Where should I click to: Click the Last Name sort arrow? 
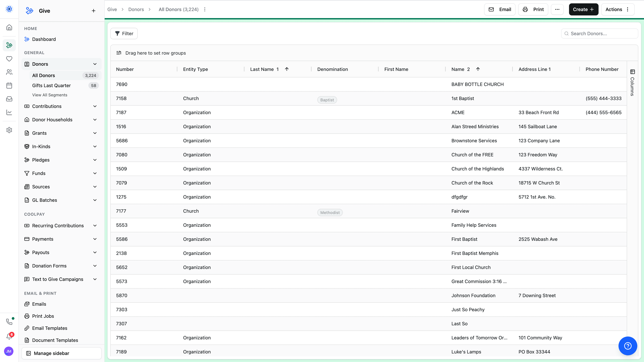point(287,69)
